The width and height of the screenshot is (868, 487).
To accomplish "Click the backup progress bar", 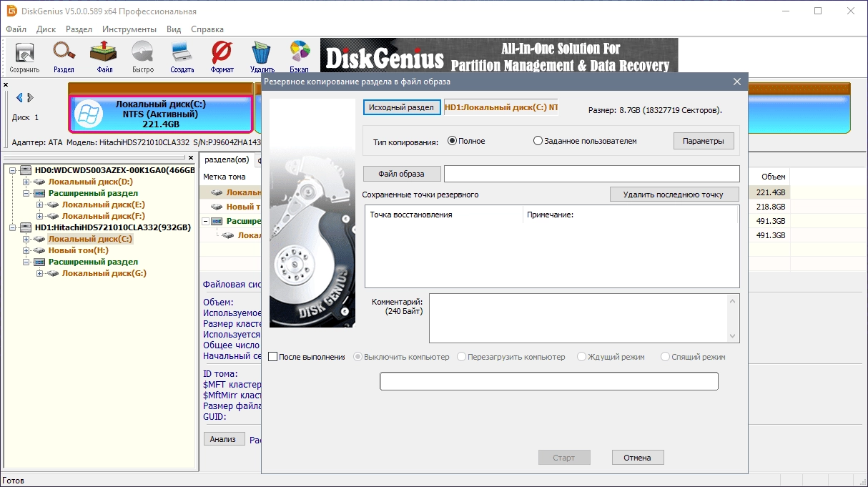I will (x=548, y=381).
